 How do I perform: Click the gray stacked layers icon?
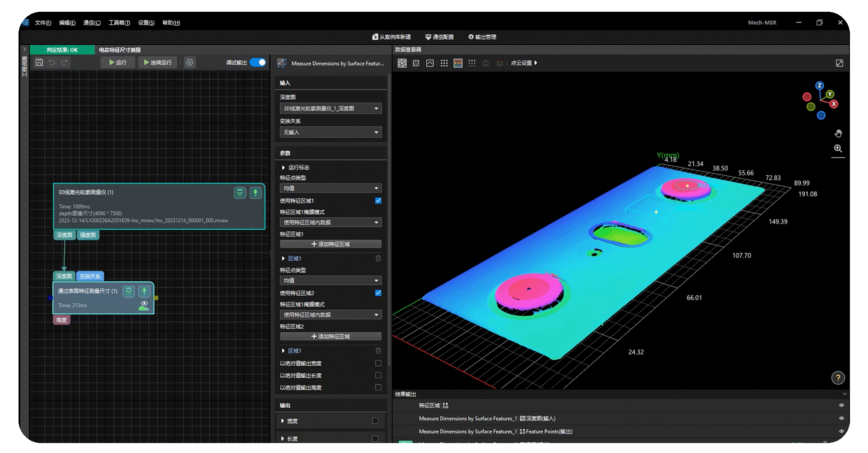pos(486,63)
